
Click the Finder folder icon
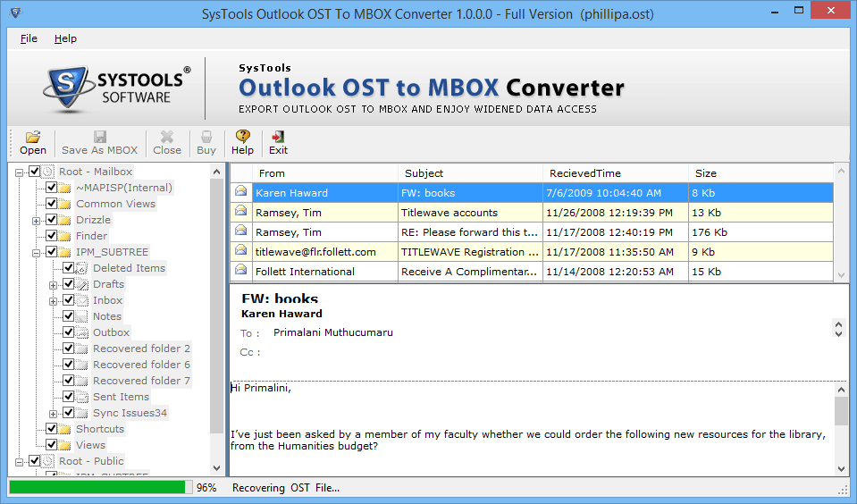coord(64,236)
